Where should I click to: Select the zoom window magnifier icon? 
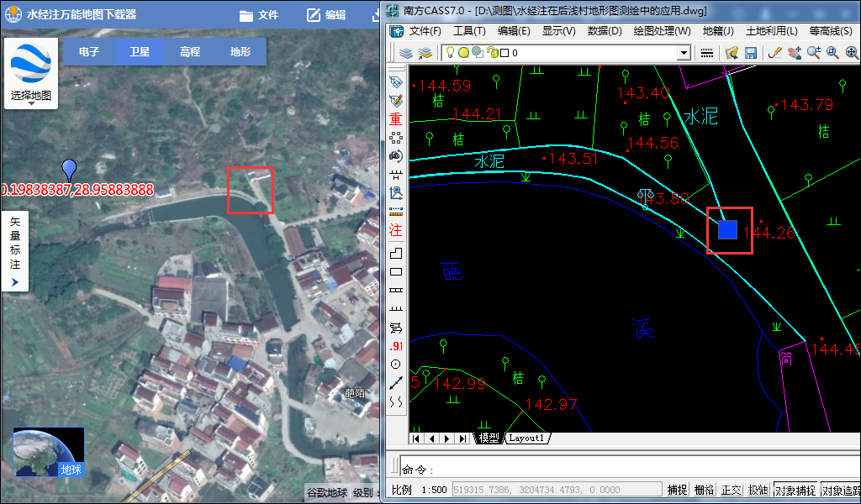click(832, 53)
